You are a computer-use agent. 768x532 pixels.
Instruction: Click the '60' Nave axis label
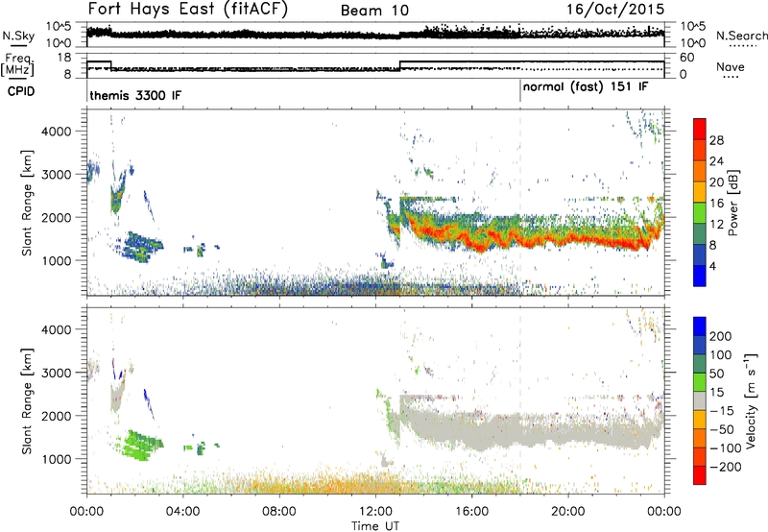(687, 58)
